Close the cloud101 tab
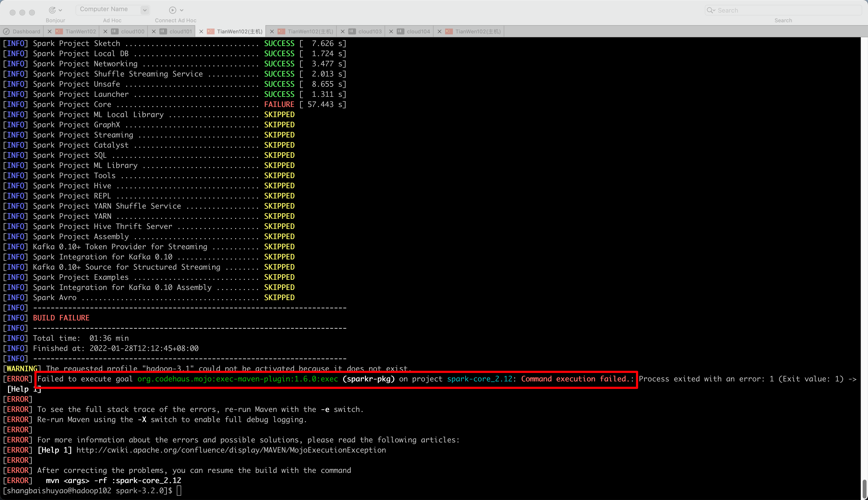This screenshot has width=868, height=500. click(x=154, y=32)
